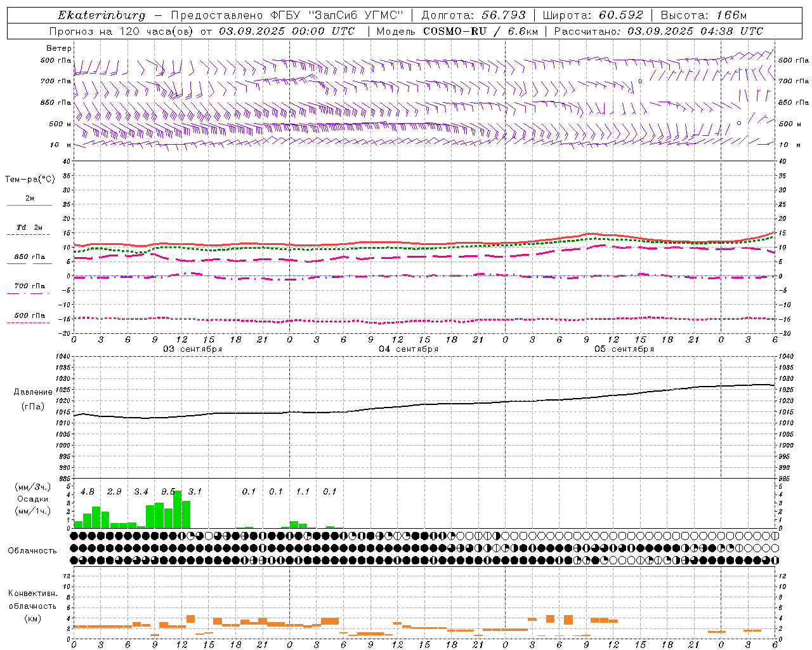Click the '9.5' three-hour precipitation value
The width and height of the screenshot is (812, 650).
click(x=168, y=492)
